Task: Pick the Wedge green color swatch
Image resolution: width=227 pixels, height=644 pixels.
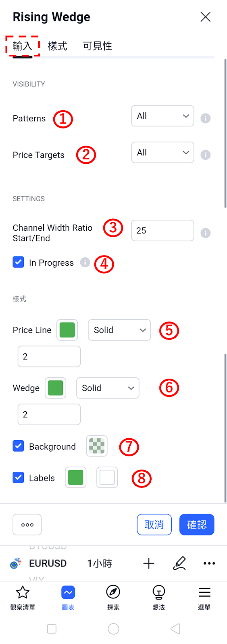Action: [55, 388]
